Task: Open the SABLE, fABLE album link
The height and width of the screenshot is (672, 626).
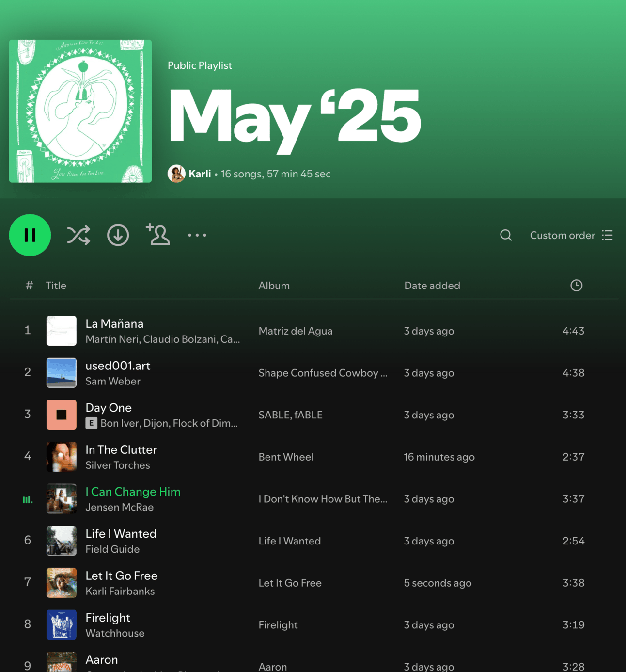Action: 291,415
